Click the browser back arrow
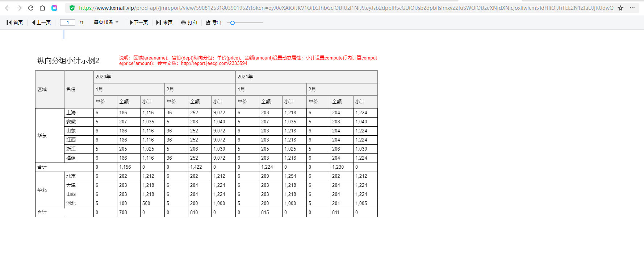 [8, 8]
